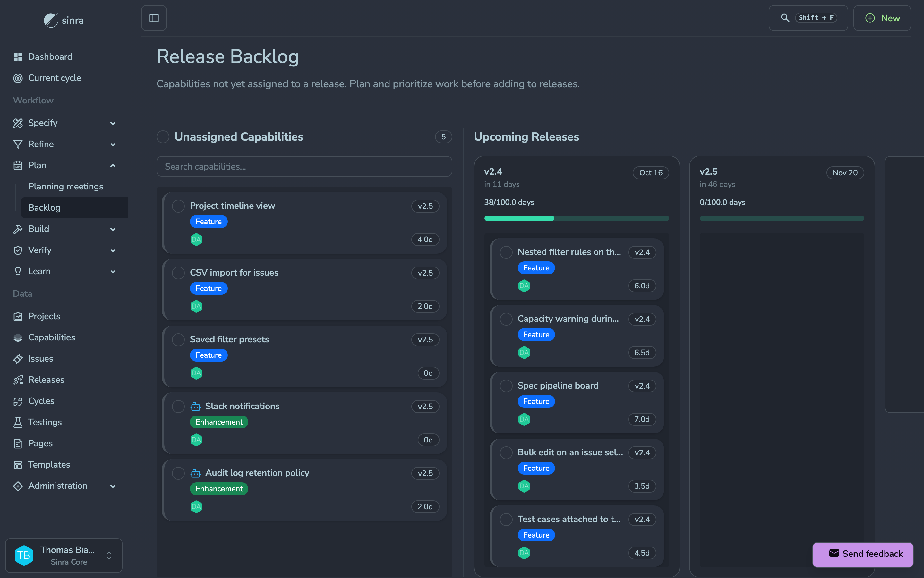Click the sinra logo
Image resolution: width=924 pixels, height=578 pixels.
coord(64,20)
